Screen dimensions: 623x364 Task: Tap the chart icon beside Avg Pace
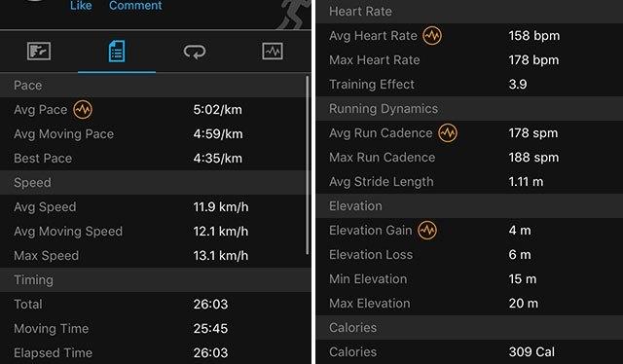(83, 109)
